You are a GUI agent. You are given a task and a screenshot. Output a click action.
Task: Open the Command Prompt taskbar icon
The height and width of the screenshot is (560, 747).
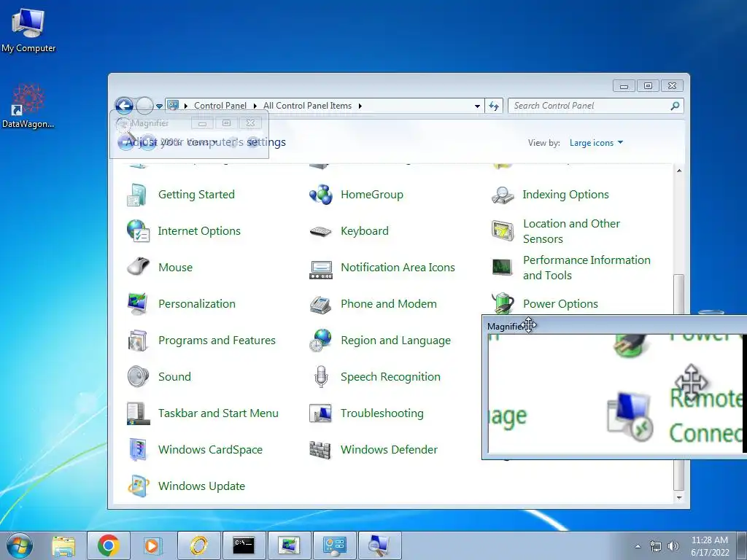coord(244,545)
